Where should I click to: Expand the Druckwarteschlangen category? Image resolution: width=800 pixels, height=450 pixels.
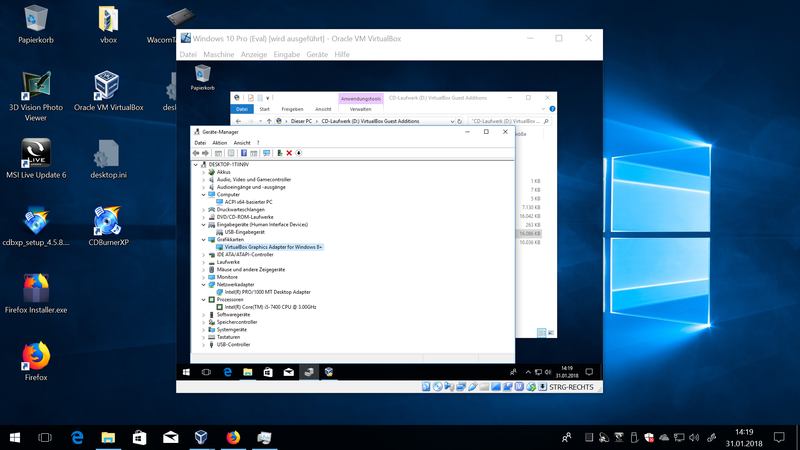coord(204,210)
